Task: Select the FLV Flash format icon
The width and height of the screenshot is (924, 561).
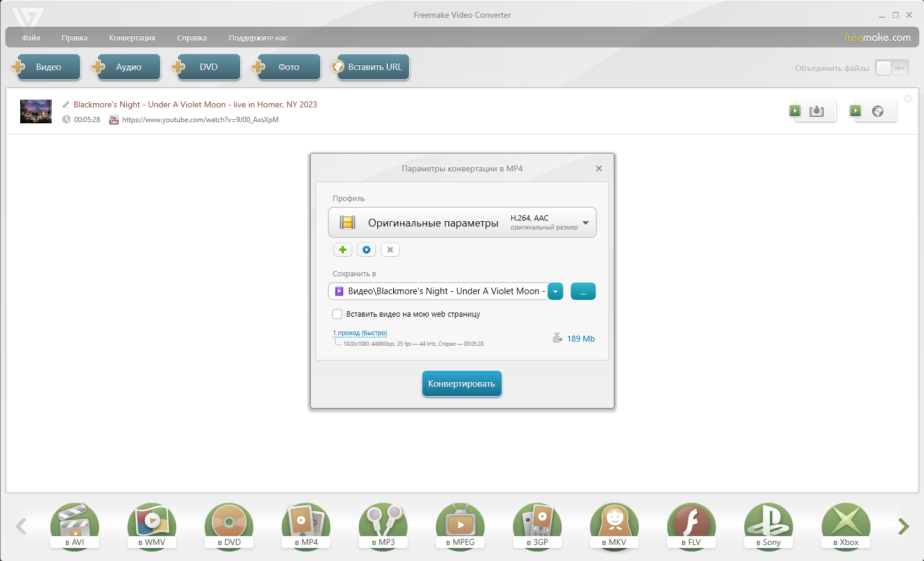Action: [692, 525]
